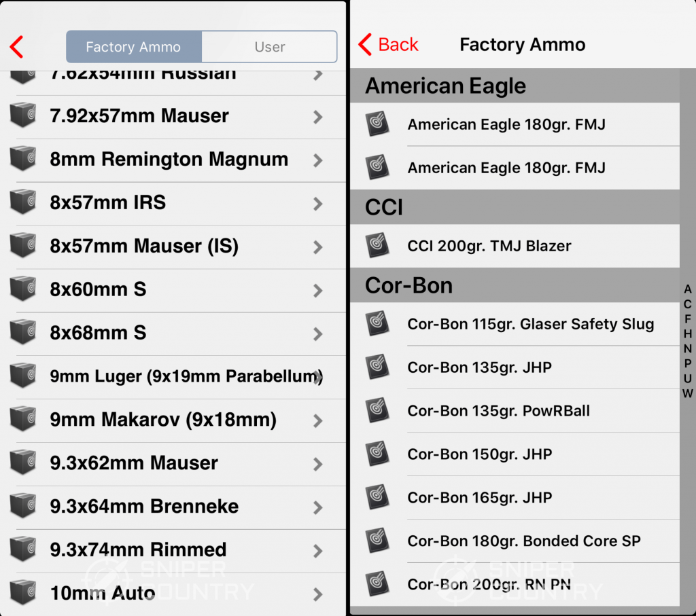696x616 pixels.
Task: Expand the 8mm Remington Magnum chevron
Action: pyautogui.click(x=318, y=160)
